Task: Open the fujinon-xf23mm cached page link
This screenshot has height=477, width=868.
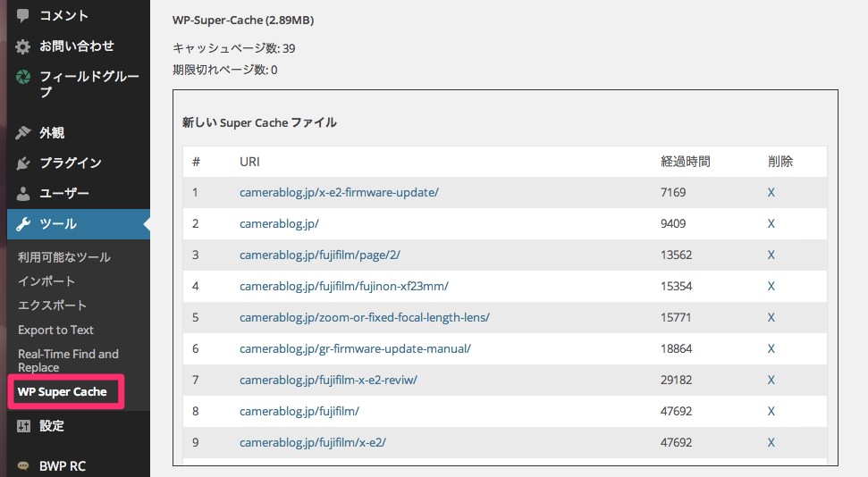Action: 344,286
